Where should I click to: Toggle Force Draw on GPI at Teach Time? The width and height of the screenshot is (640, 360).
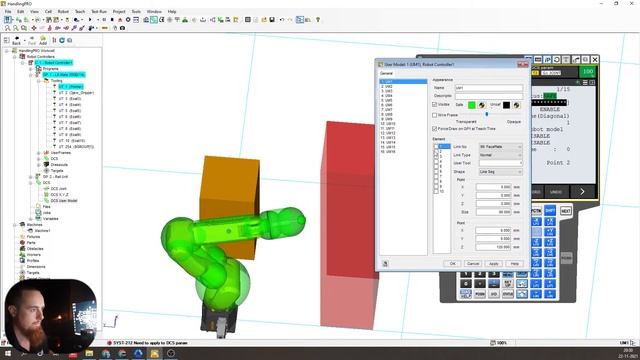click(435, 129)
